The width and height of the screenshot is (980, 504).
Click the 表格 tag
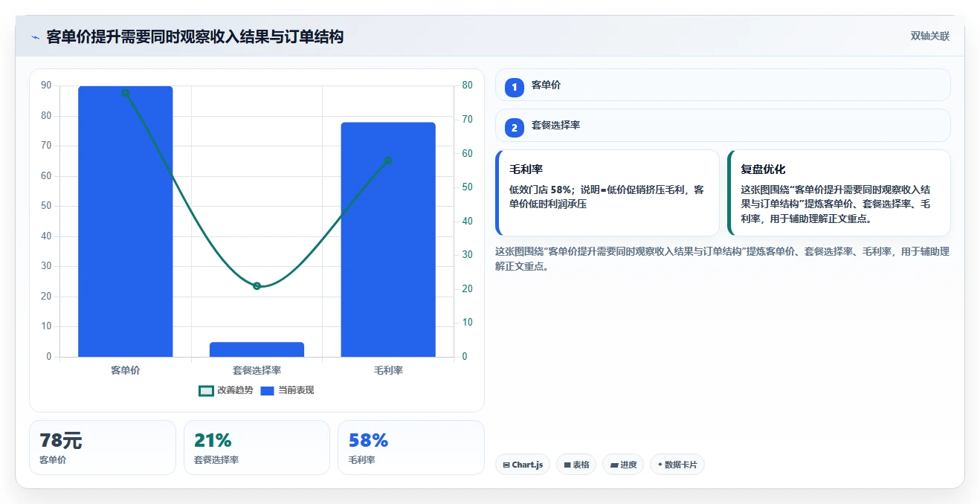point(576,465)
